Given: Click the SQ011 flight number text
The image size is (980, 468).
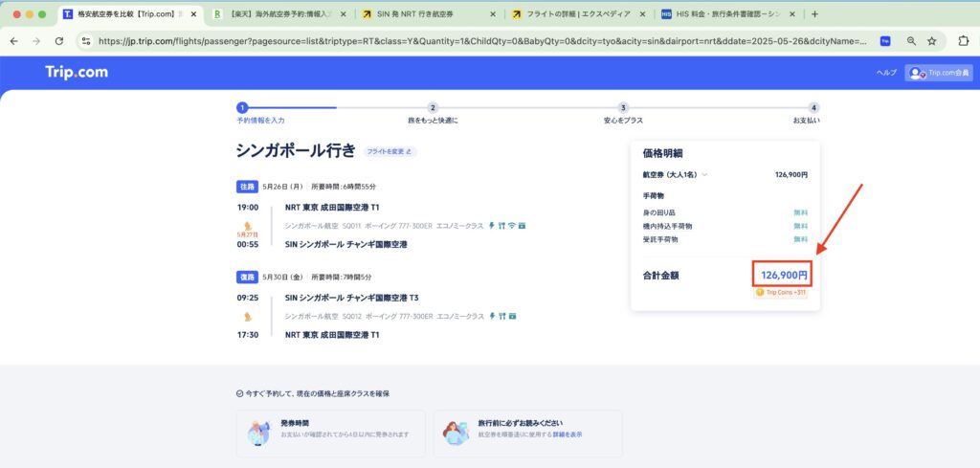Looking at the screenshot, I should click(x=352, y=226).
